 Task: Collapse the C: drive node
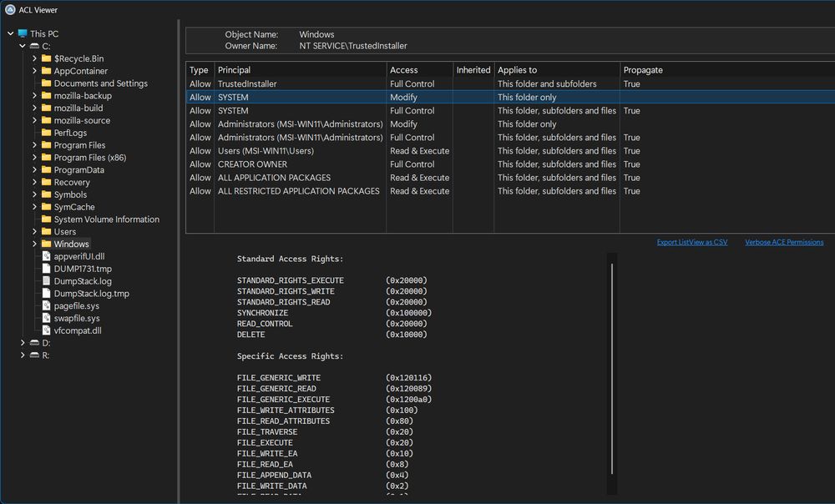(23, 46)
